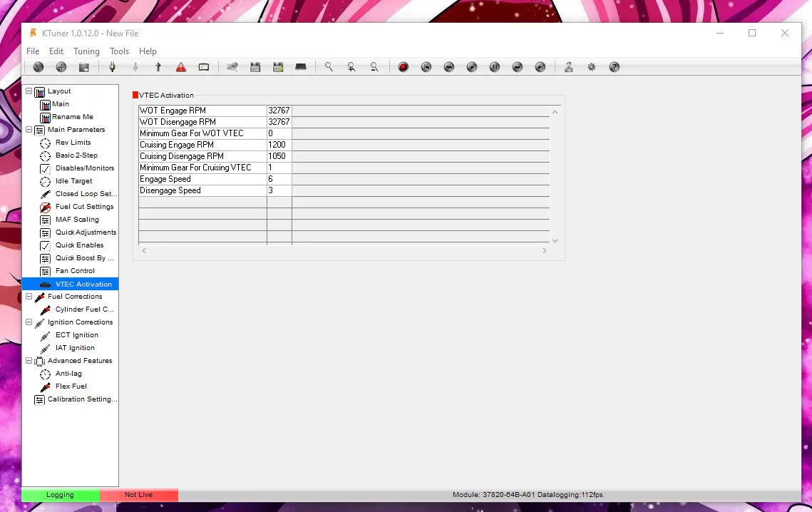Viewport: 812px width, 512px height.
Task: Click the zoom in magnifier with plus
Action: [x=351, y=67]
